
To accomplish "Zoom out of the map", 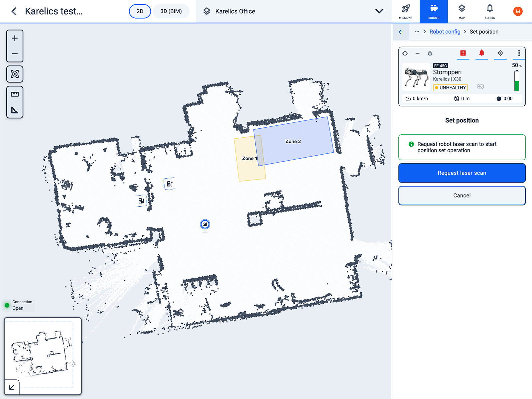I will (x=15, y=54).
